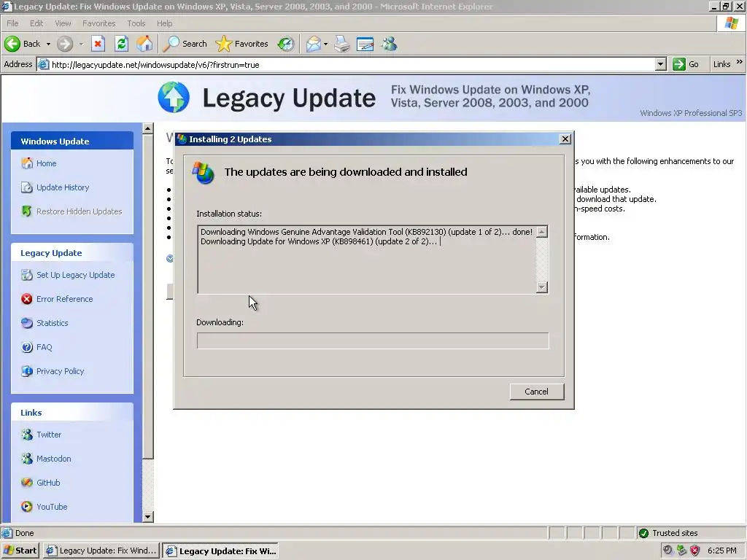Click the Legacy Update globe logo
Screen dimensions: 747x560
[174, 97]
